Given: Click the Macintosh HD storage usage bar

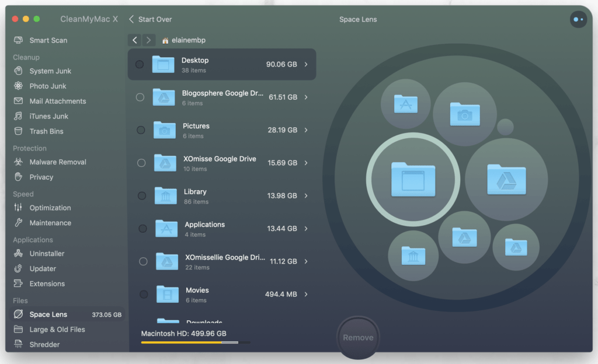Looking at the screenshot, I should 196,342.
